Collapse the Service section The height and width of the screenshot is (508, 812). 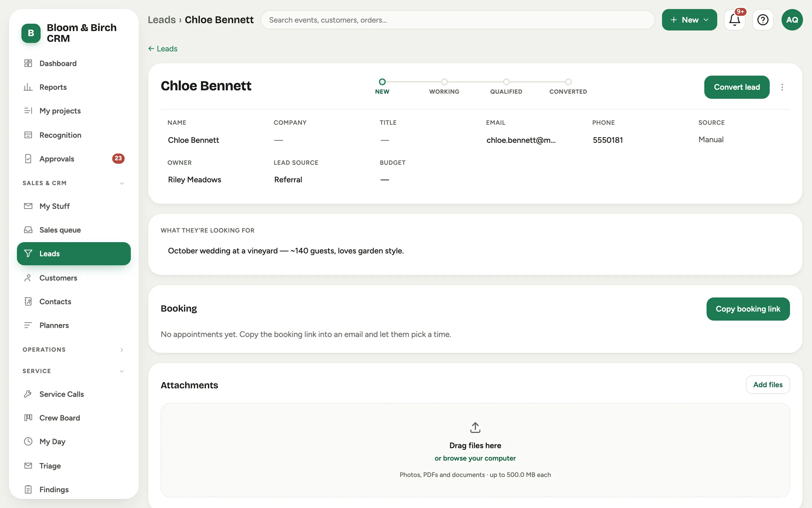point(74,371)
